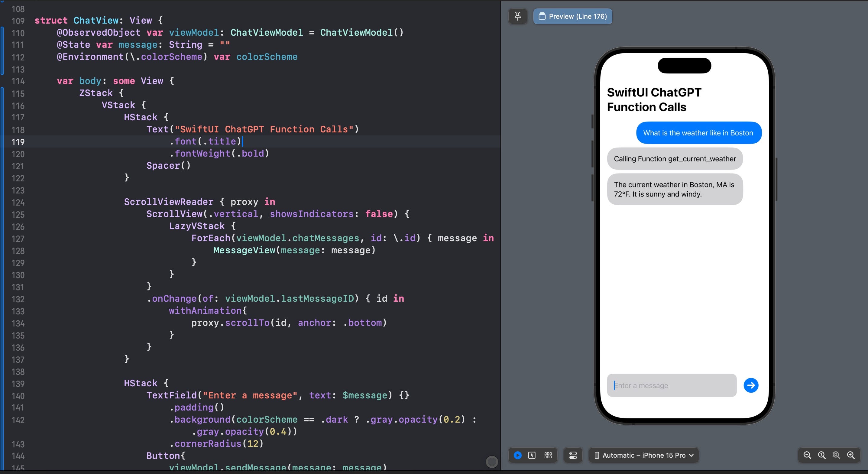Open canvas Device Settings toggles

pos(573,456)
